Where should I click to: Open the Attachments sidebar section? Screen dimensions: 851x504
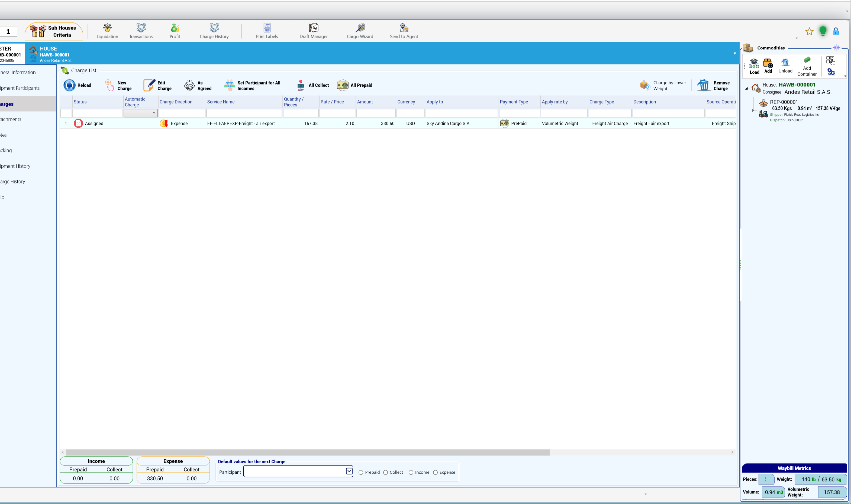11,119
